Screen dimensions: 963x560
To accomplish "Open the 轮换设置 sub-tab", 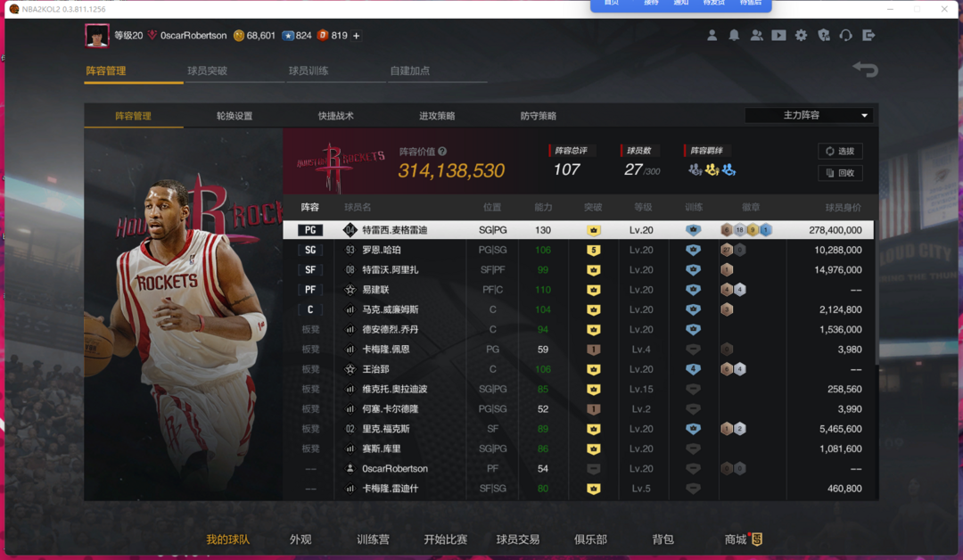I will click(235, 116).
